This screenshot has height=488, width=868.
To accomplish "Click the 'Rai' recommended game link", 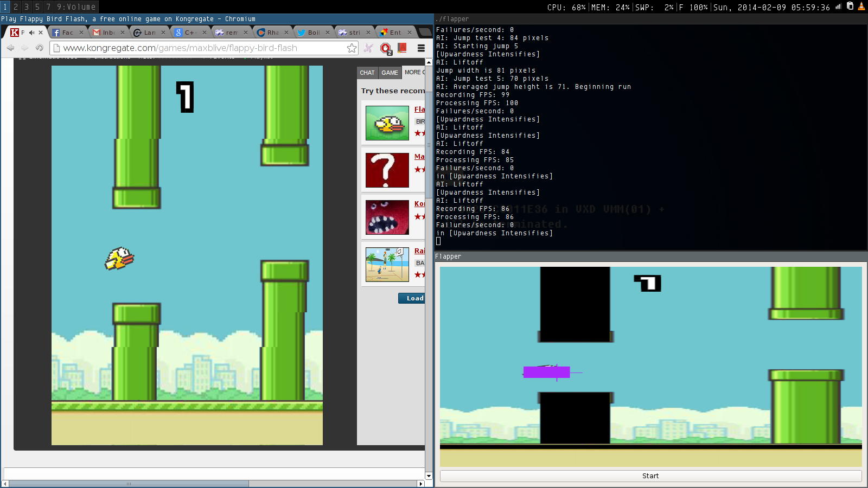I will click(419, 251).
